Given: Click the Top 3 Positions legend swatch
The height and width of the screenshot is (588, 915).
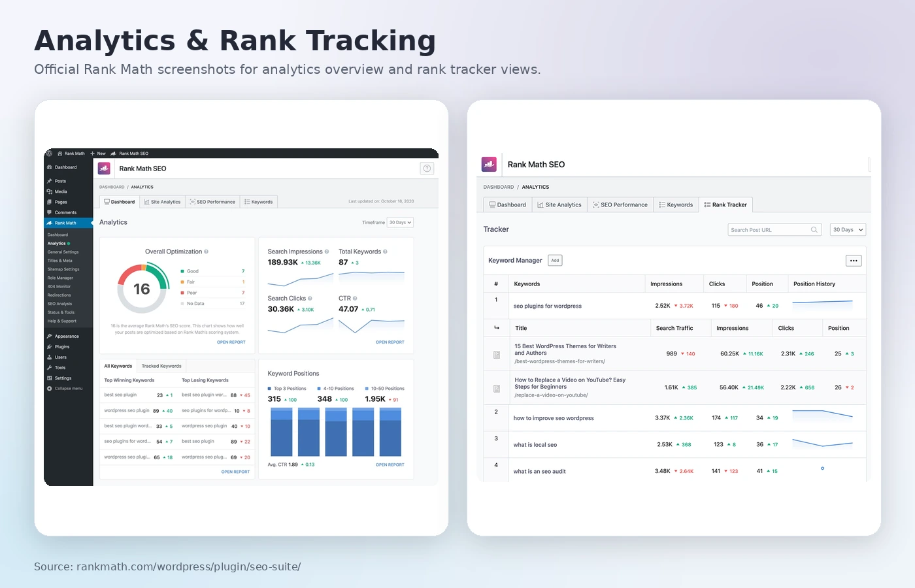Looking at the screenshot, I should pyautogui.click(x=269, y=389).
